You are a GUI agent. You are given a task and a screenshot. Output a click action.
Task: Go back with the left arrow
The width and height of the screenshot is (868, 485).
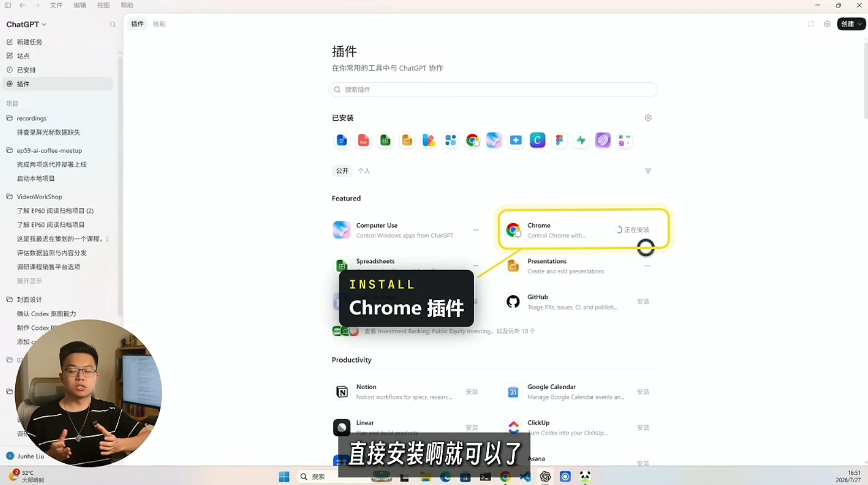(22, 5)
